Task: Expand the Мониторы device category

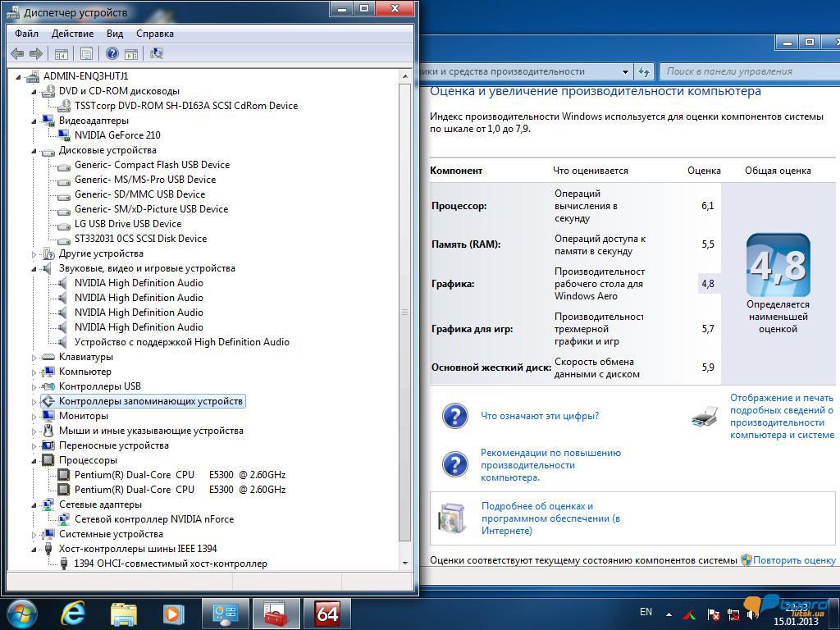Action: tap(34, 416)
